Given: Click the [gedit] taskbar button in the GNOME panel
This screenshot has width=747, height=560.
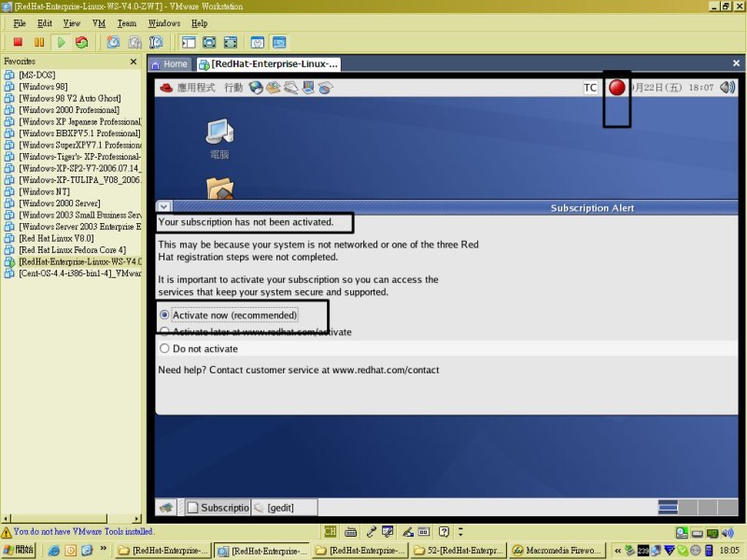Looking at the screenshot, I should pyautogui.click(x=285, y=508).
